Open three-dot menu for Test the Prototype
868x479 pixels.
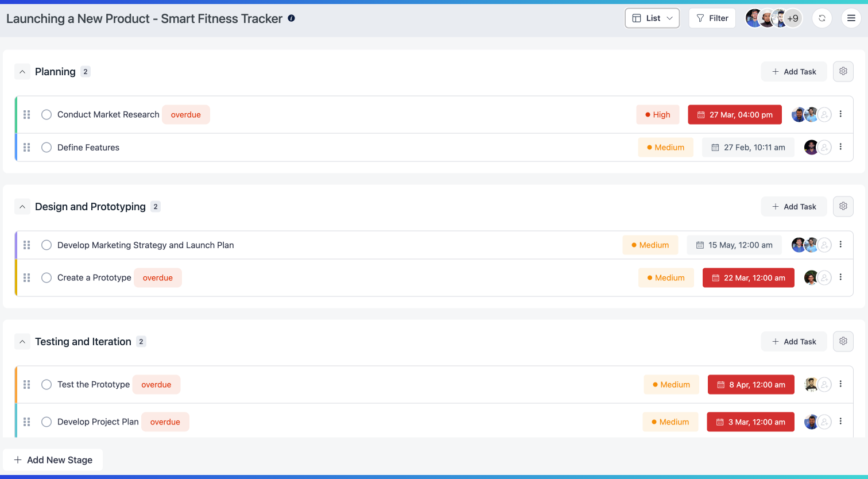(x=840, y=384)
